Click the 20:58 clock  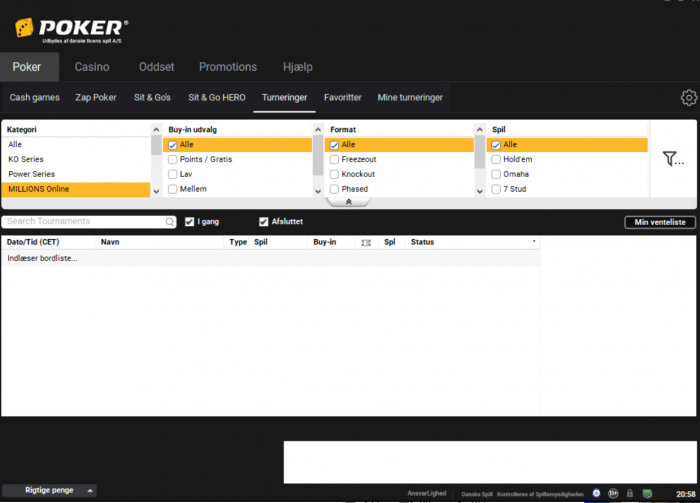click(x=685, y=494)
